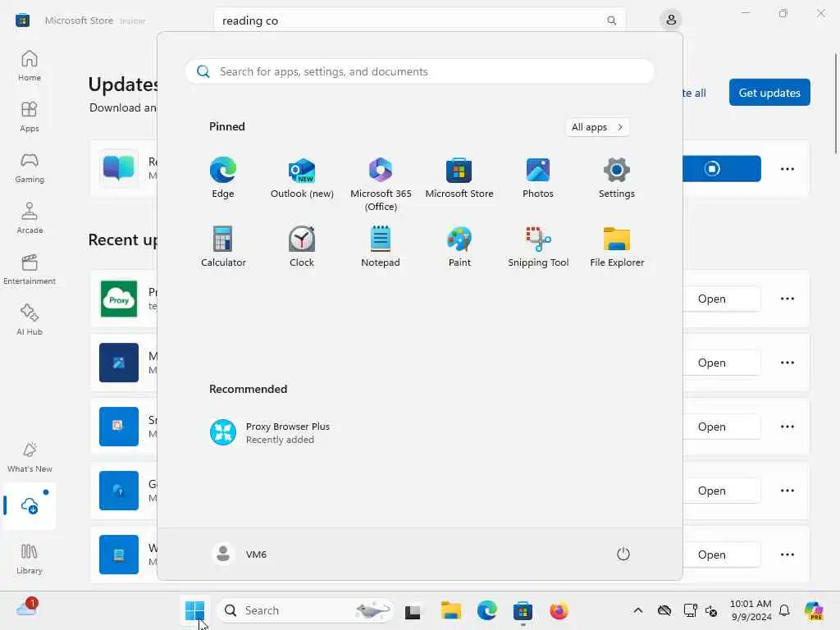Open more options on third recent update row
This screenshot has width=840, height=630.
point(787,427)
